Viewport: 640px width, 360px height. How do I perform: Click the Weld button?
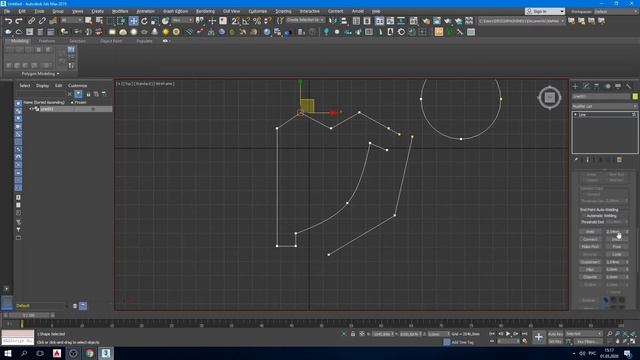[590, 231]
